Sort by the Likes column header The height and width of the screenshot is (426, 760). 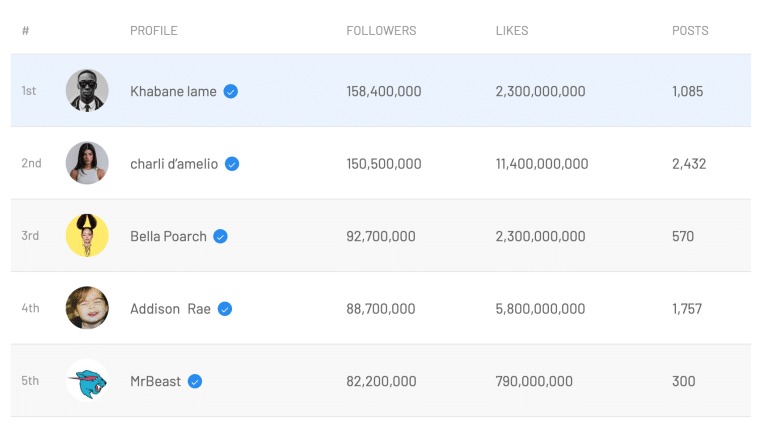coord(512,31)
